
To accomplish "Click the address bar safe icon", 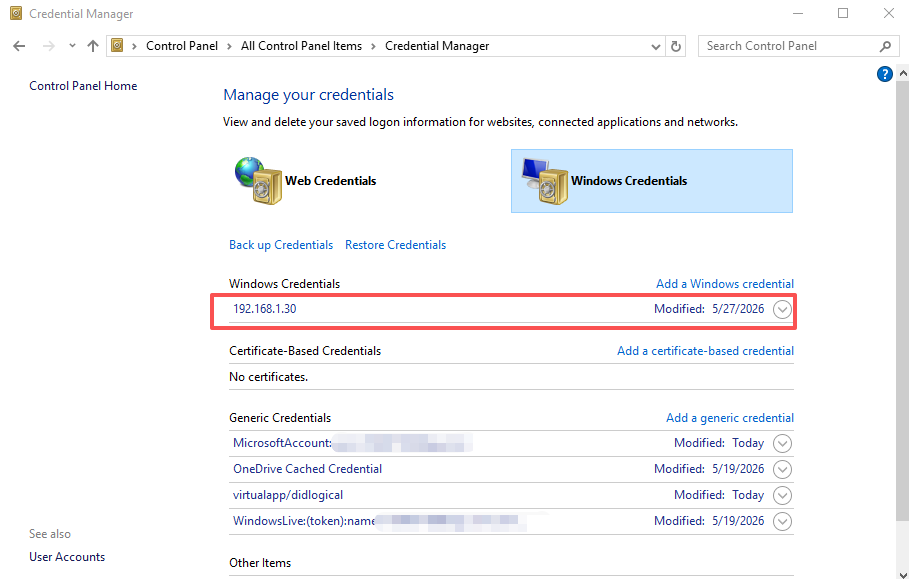I will point(117,46).
